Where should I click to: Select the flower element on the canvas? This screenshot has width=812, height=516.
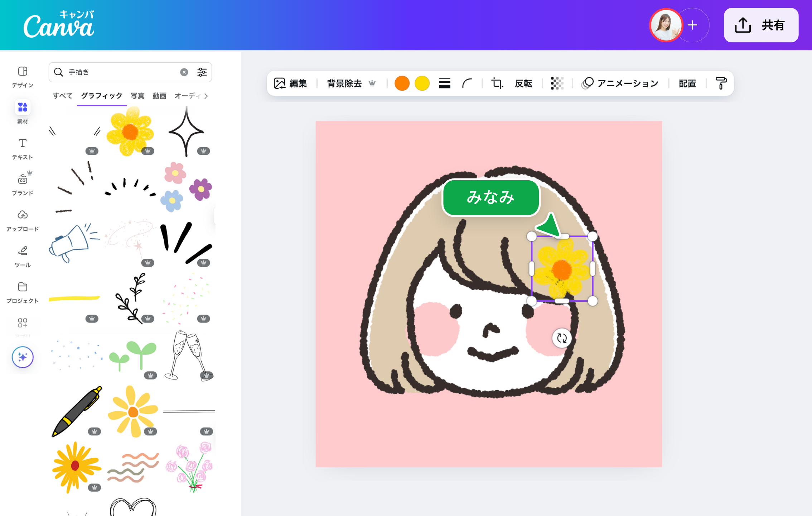(562, 269)
